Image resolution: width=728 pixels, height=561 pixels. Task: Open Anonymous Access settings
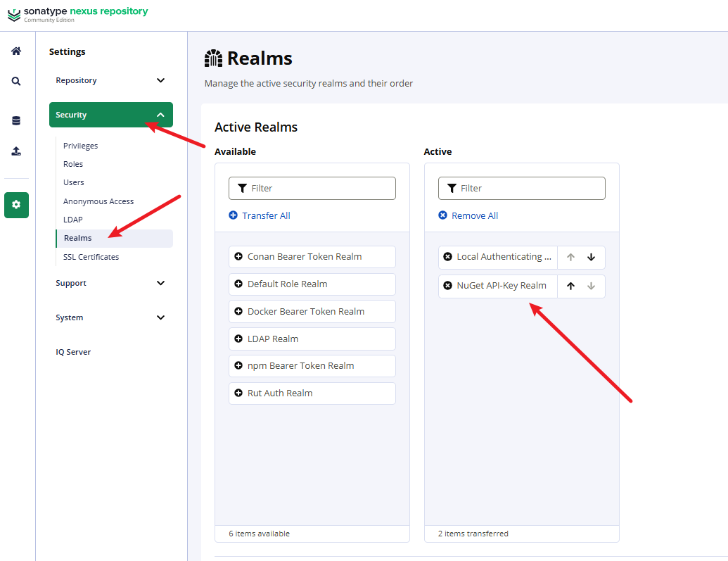[98, 201]
